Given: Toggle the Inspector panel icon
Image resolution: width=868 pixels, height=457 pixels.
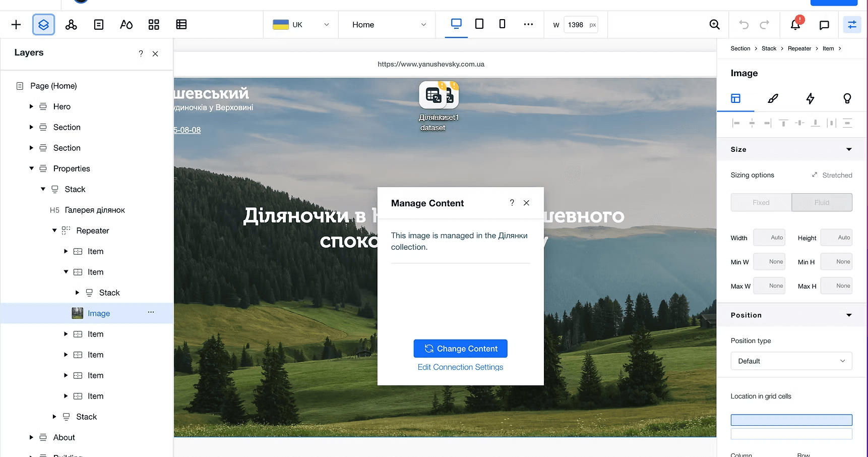Looking at the screenshot, I should point(852,25).
